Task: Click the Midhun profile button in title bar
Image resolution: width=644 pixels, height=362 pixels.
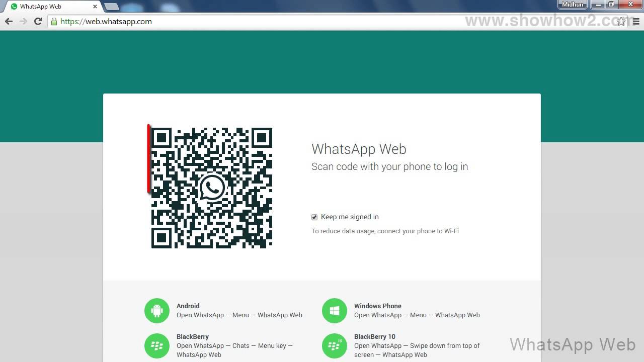Action: 573,5
